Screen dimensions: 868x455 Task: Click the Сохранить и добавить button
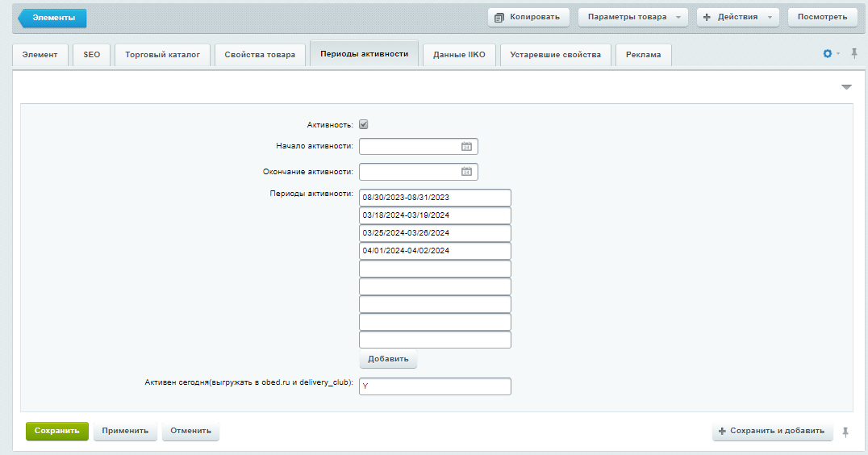pos(772,432)
